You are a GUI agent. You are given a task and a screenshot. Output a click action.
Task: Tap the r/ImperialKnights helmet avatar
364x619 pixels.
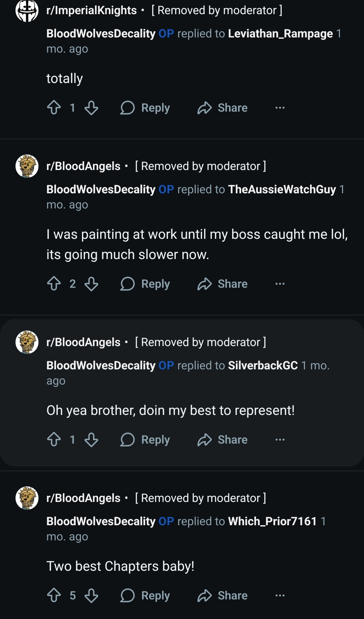coord(27,10)
